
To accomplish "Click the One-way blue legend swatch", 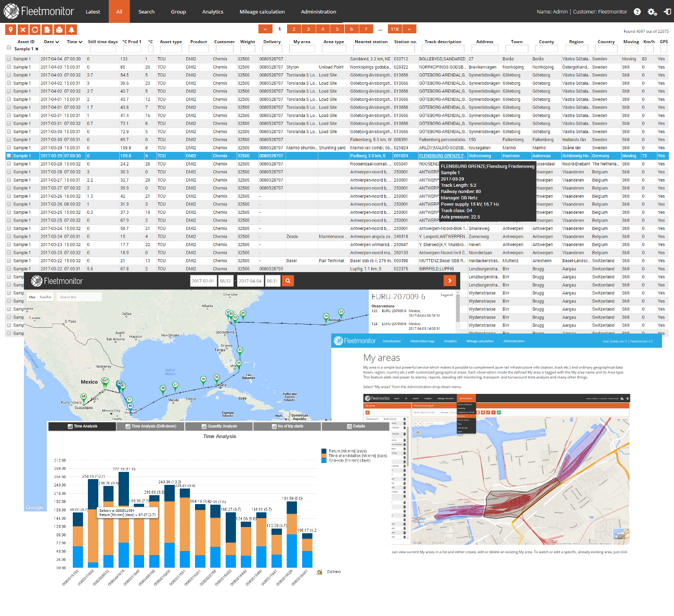I will pyautogui.click(x=325, y=460).
